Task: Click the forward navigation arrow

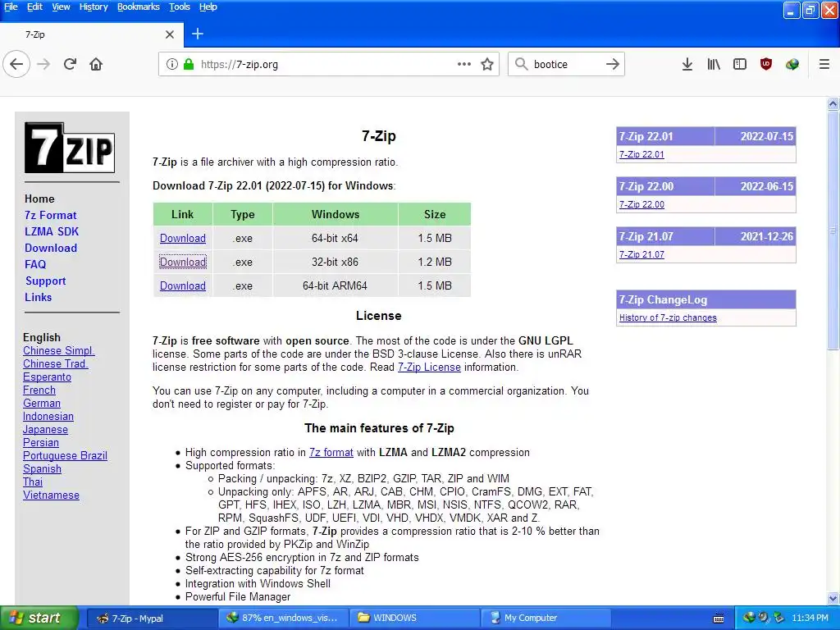Action: point(43,64)
